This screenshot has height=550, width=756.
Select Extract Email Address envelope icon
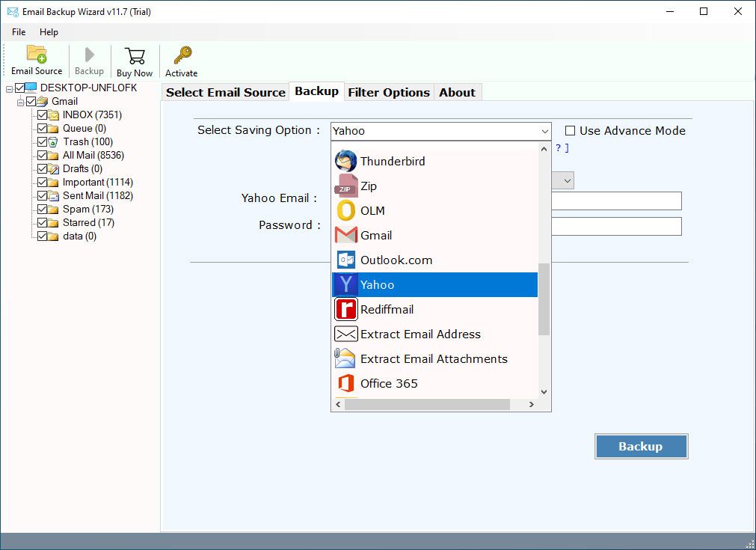click(345, 334)
